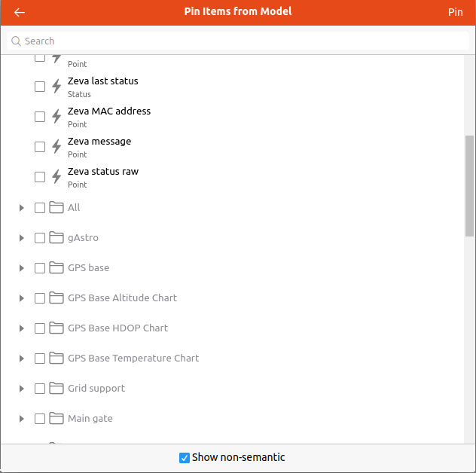Click the GPS base folder icon

(x=56, y=268)
